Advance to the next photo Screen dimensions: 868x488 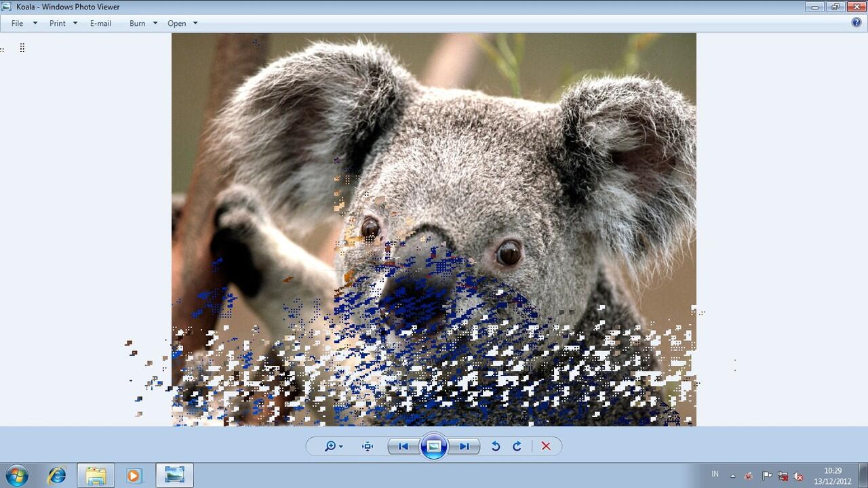(465, 446)
